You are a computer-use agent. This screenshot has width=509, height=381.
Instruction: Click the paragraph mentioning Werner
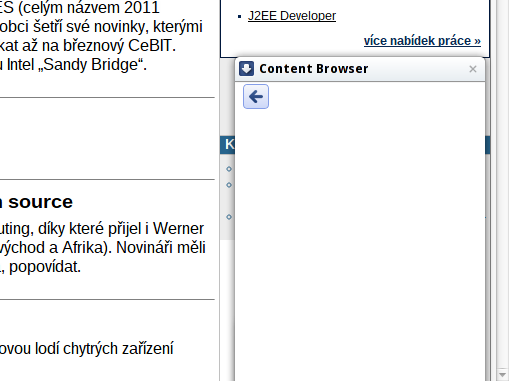coord(103,248)
